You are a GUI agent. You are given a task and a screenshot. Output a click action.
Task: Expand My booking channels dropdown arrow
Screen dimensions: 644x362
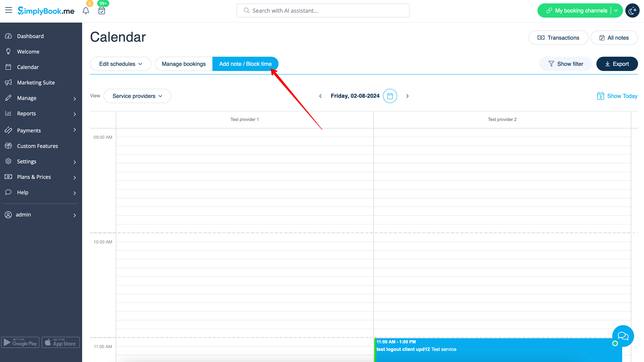click(x=616, y=11)
